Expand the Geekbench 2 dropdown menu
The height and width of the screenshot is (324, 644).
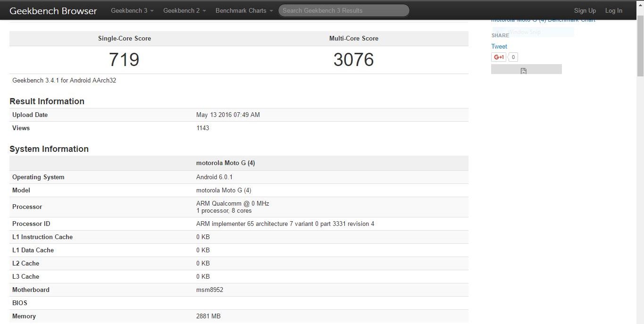click(184, 10)
